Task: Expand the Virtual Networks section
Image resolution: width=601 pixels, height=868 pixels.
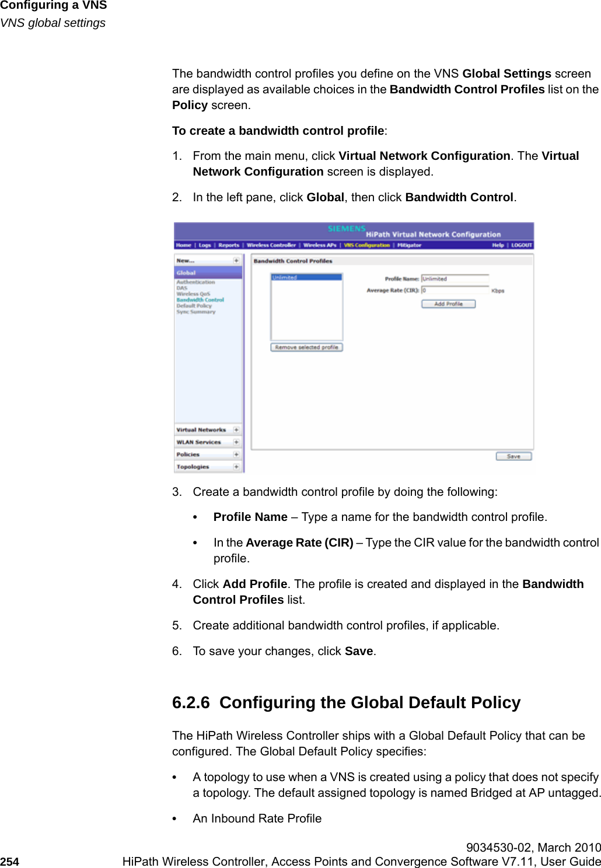Action: (x=236, y=430)
